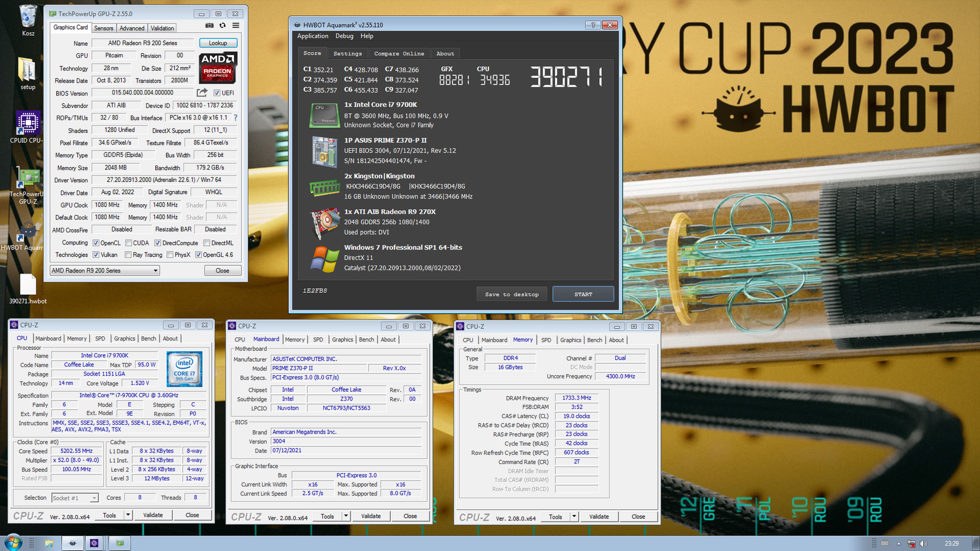This screenshot has height=551, width=980.
Task: Open Settings tab in Aquamark
Action: [x=348, y=54]
